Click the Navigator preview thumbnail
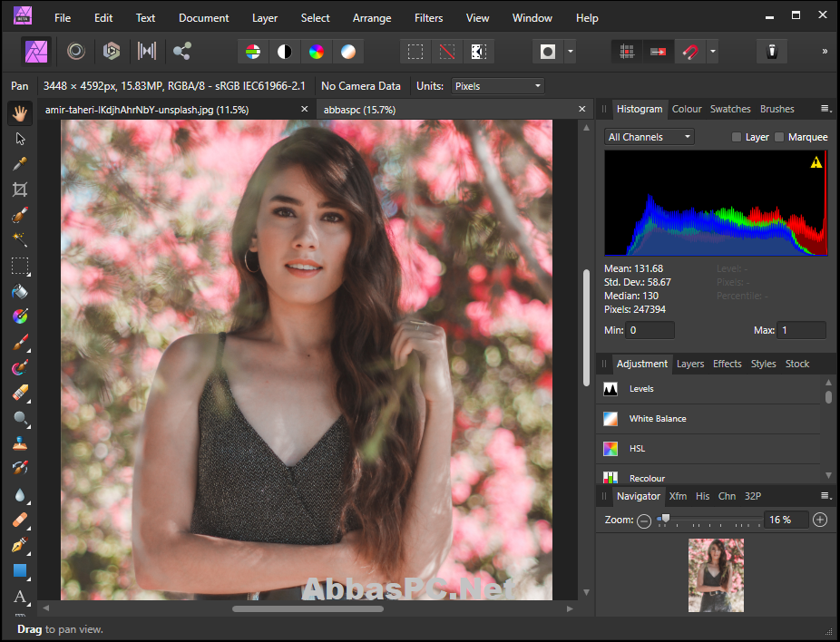This screenshot has width=840, height=642. click(x=716, y=575)
